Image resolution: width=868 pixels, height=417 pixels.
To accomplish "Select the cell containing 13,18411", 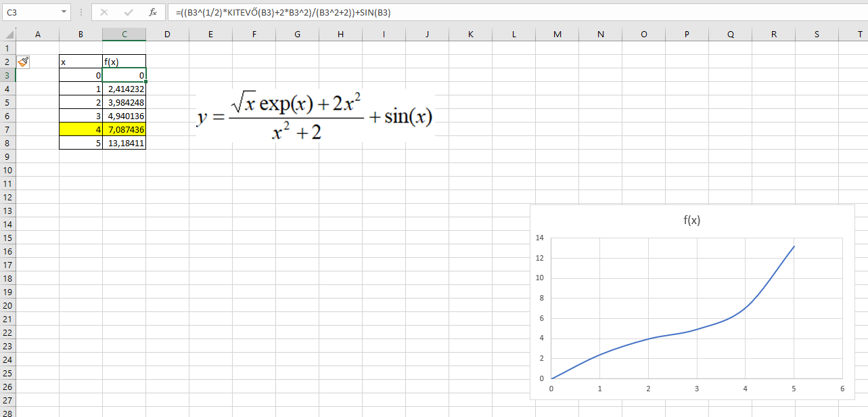I will pyautogui.click(x=124, y=143).
